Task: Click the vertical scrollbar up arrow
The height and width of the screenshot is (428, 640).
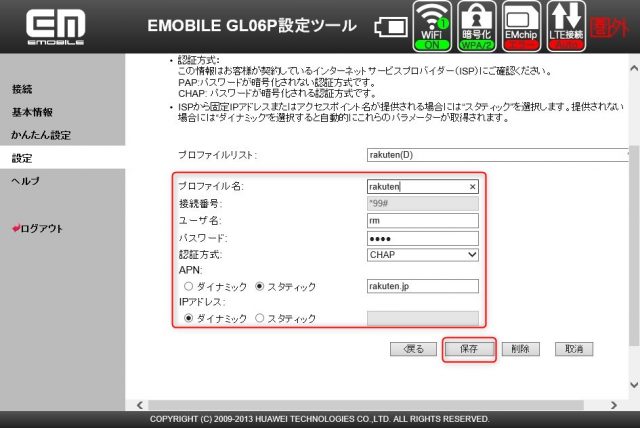Action: click(634, 68)
